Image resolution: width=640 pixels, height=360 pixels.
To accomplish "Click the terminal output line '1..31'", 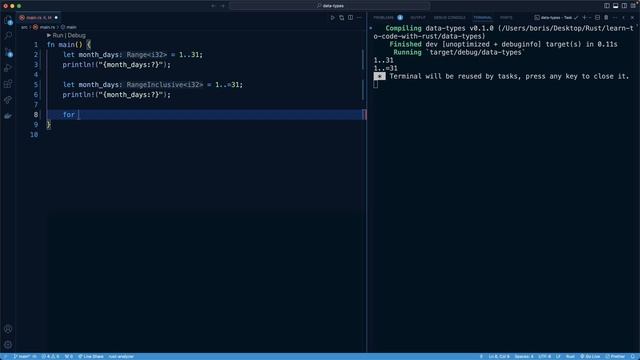I will (384, 60).
